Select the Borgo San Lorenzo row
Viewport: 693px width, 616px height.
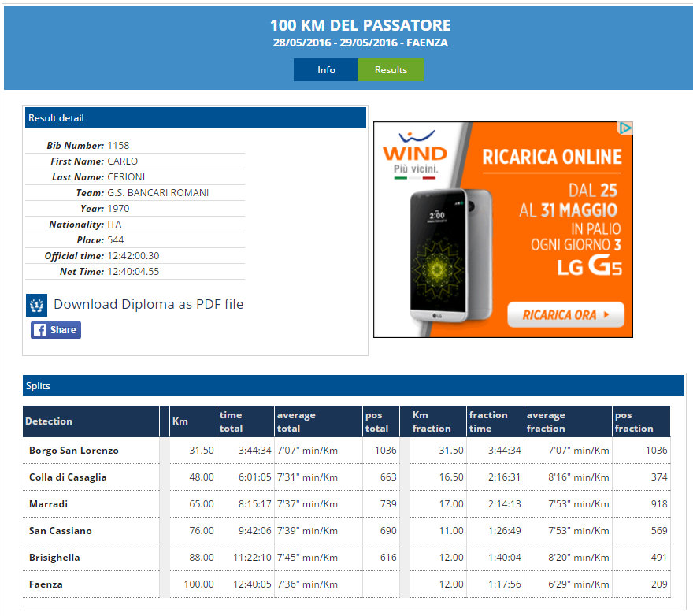tap(74, 451)
